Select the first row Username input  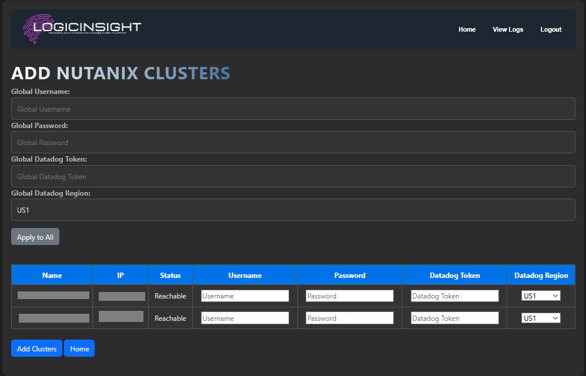pos(245,296)
